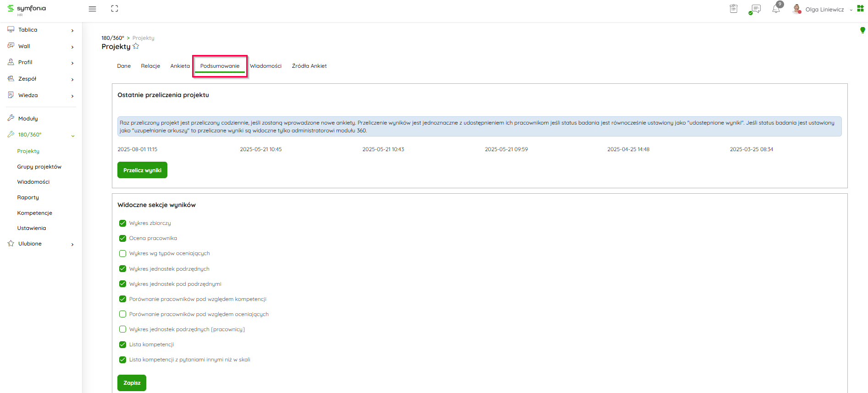Click the 180/360° breadcrumb link

coord(112,38)
